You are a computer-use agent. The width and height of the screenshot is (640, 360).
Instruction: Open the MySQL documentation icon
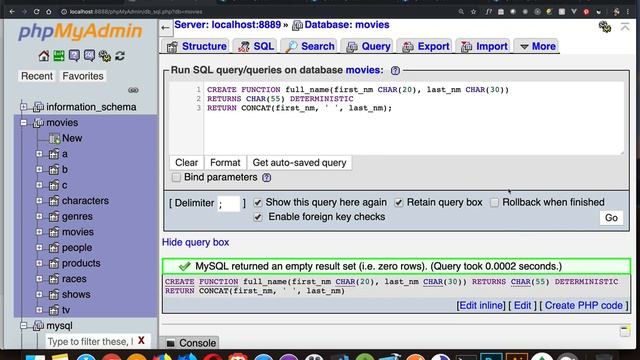89,56
